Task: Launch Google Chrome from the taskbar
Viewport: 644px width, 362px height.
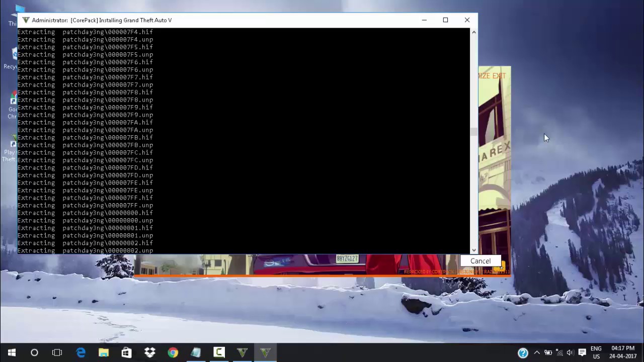Action: (173, 353)
